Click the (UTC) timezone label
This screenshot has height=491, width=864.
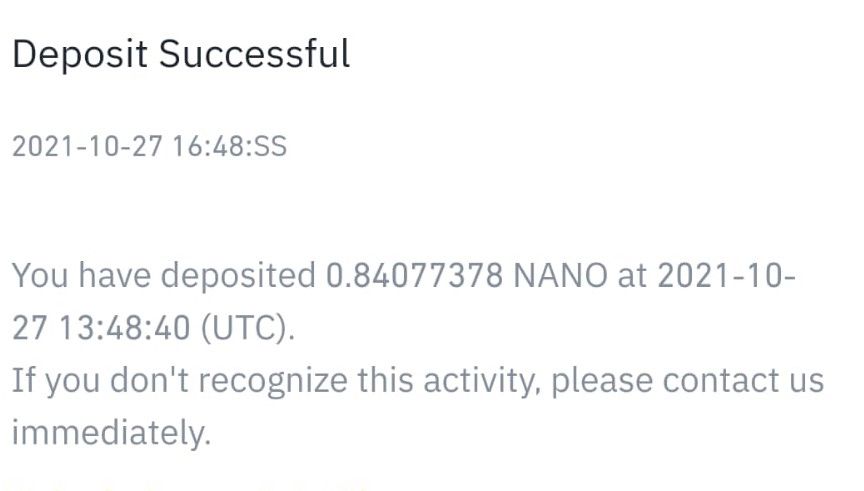point(248,328)
